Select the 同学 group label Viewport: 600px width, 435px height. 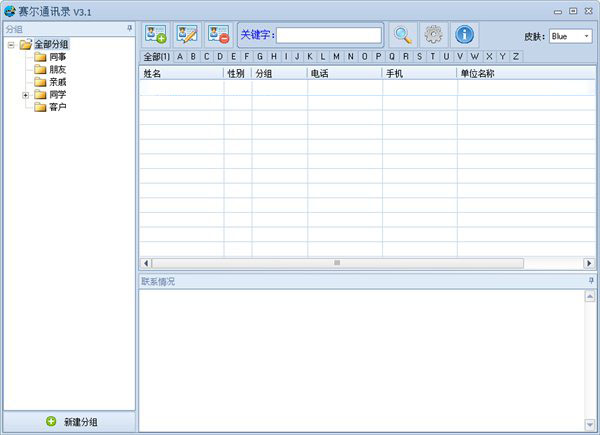pos(57,94)
